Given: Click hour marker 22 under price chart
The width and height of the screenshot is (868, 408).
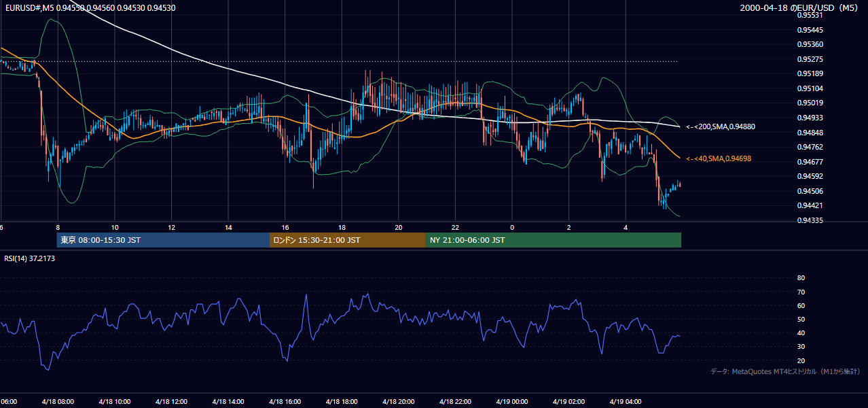Looking at the screenshot, I should click(x=455, y=227).
